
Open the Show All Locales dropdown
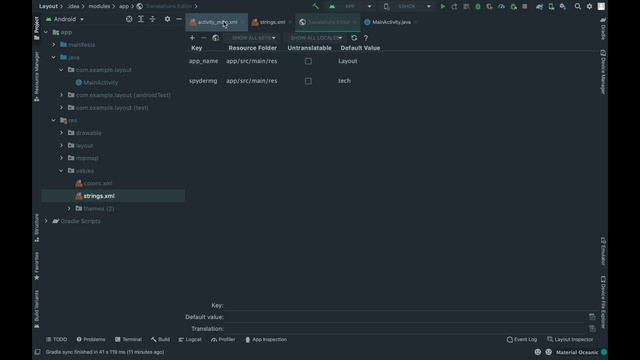(316, 38)
